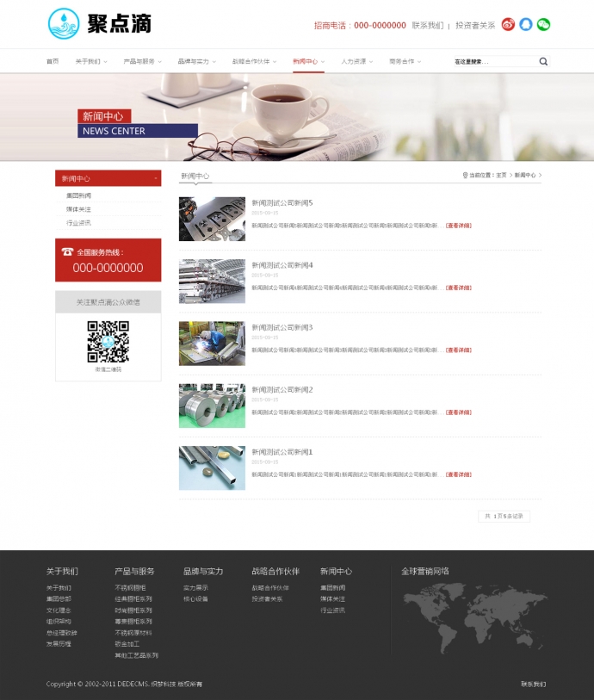Open footer link 发展历程

pyautogui.click(x=59, y=644)
